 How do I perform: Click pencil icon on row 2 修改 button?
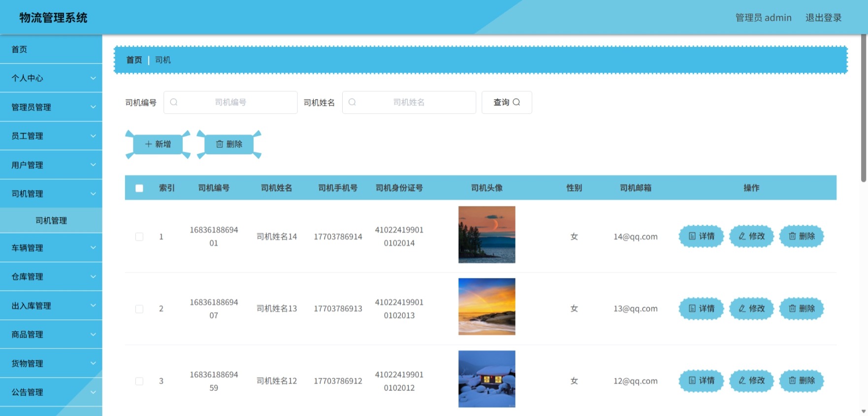click(742, 308)
